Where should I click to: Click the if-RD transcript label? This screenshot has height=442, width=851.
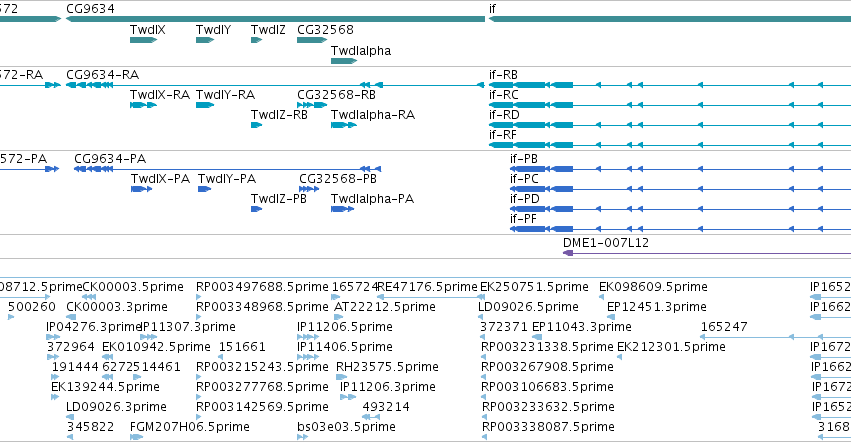[504, 115]
